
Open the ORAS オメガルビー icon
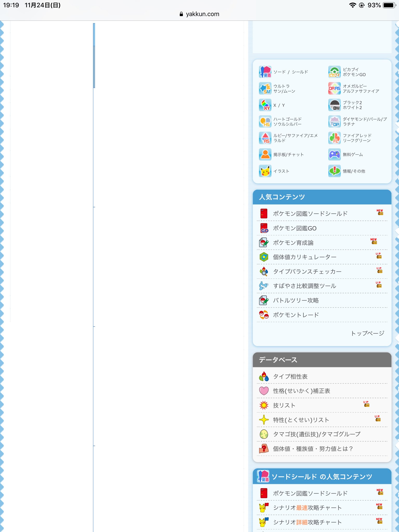(x=334, y=89)
